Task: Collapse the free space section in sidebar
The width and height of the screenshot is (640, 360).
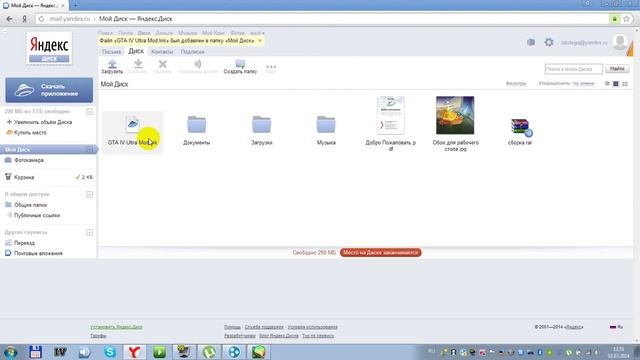Action: coord(89,111)
